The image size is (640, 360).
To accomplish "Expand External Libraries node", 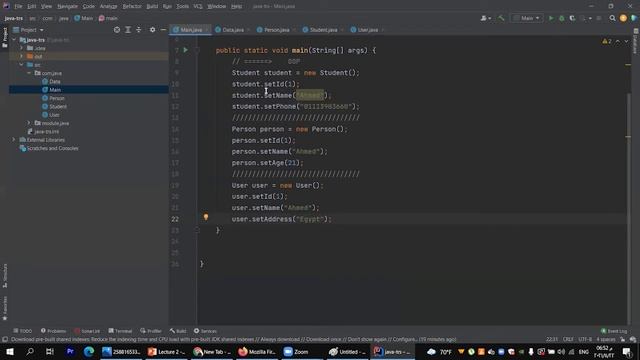I will pyautogui.click(x=14, y=140).
